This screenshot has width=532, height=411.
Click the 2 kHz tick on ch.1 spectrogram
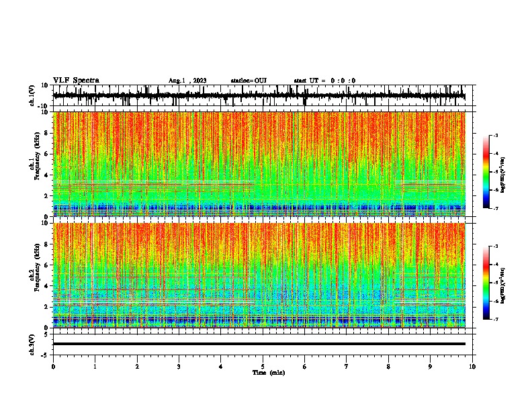coord(46,196)
